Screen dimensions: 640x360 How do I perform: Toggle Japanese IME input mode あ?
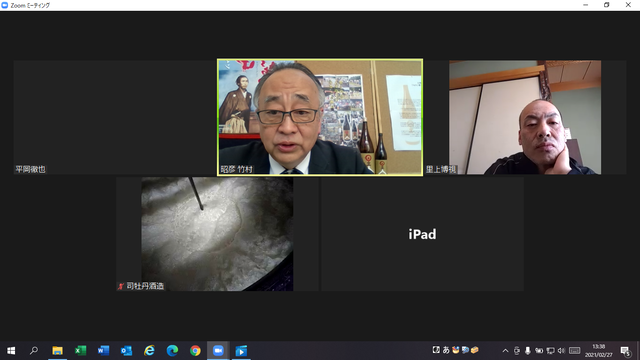[446, 350]
